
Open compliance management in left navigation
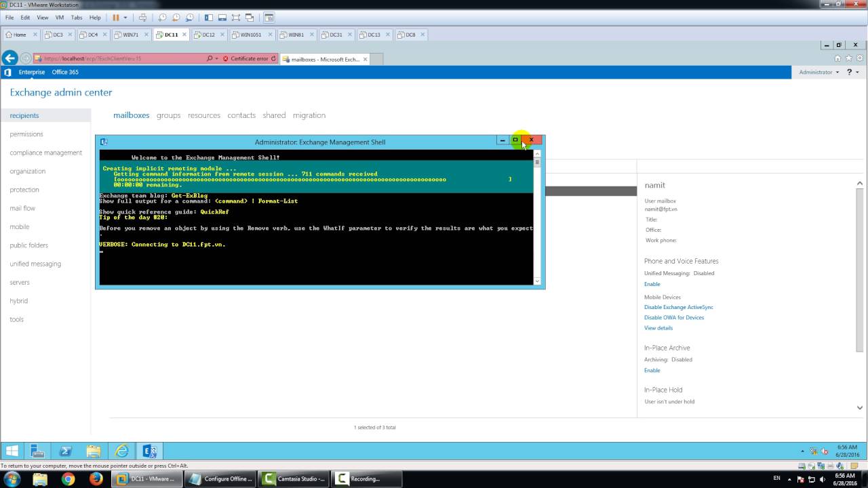pyautogui.click(x=46, y=152)
